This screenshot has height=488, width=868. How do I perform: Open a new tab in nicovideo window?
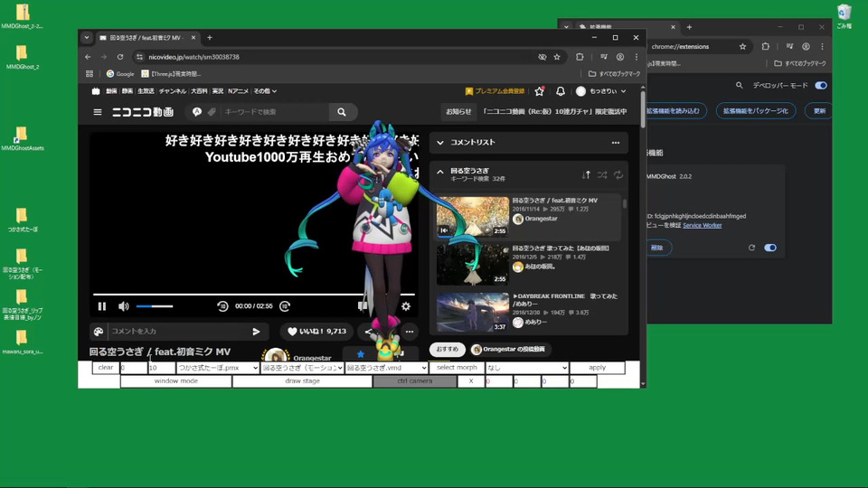[x=210, y=38]
